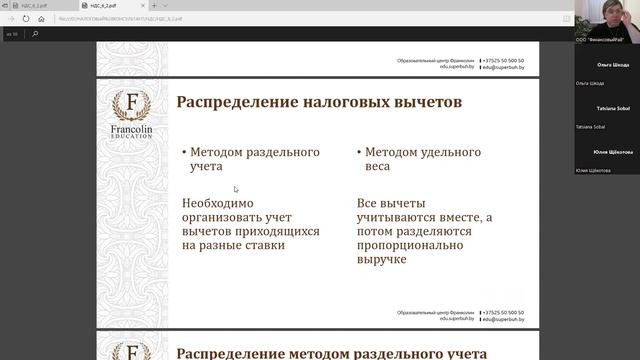This screenshot has height=360, width=640.
Task: Click the bullet Методом раздельного учета
Action: 251,159
